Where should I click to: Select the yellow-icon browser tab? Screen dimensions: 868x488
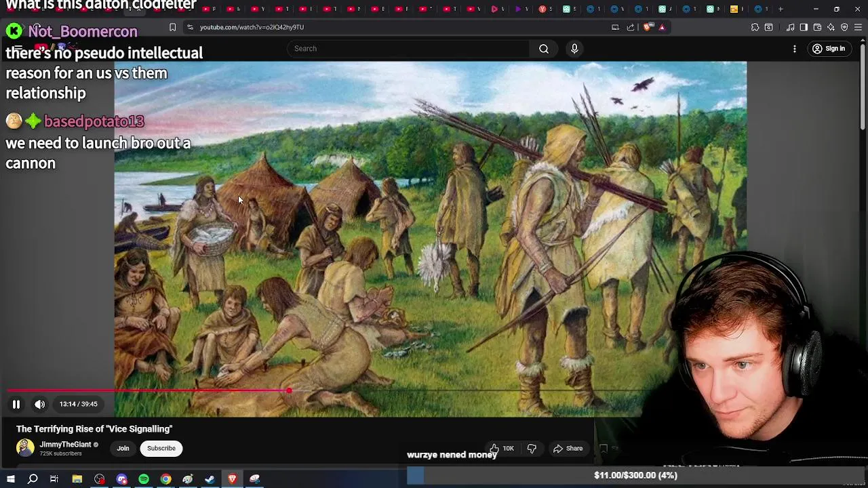pyautogui.click(x=734, y=9)
